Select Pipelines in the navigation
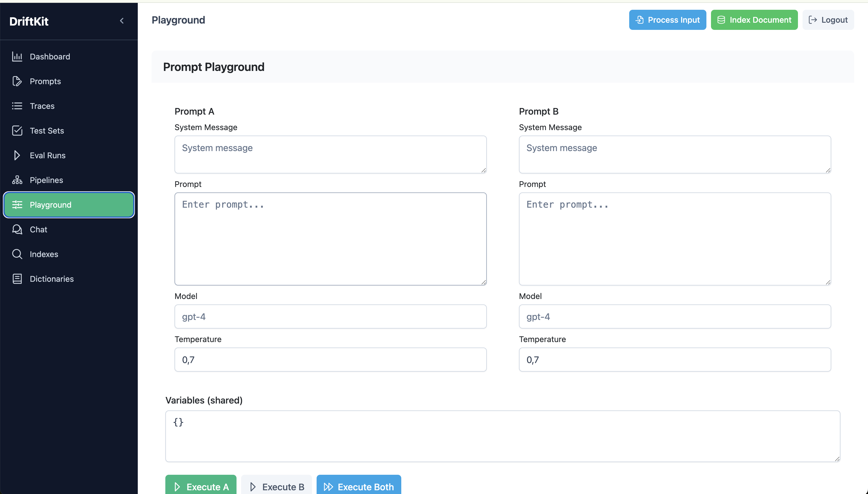 69,180
